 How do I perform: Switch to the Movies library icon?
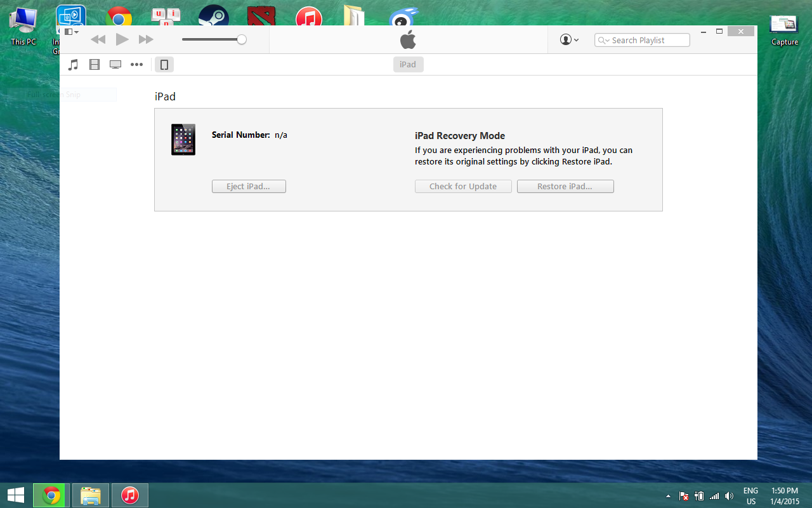pos(95,65)
